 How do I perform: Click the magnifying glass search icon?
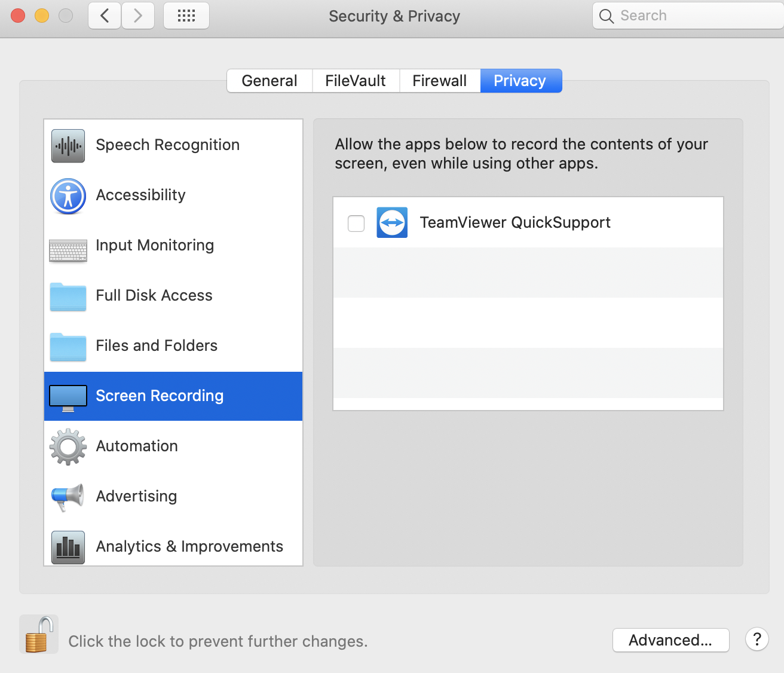coord(607,16)
